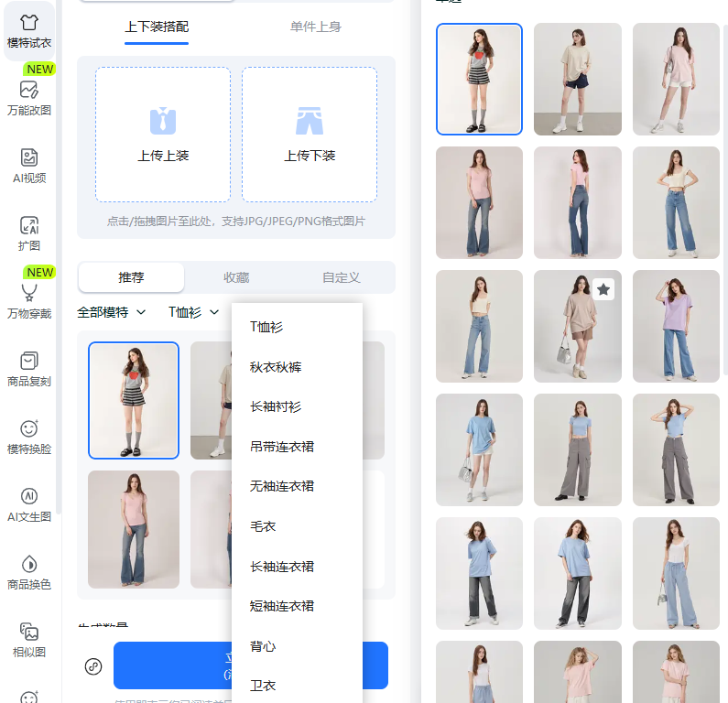The image size is (728, 703).
Task: Open the AI视频 video tool
Action: point(28,166)
